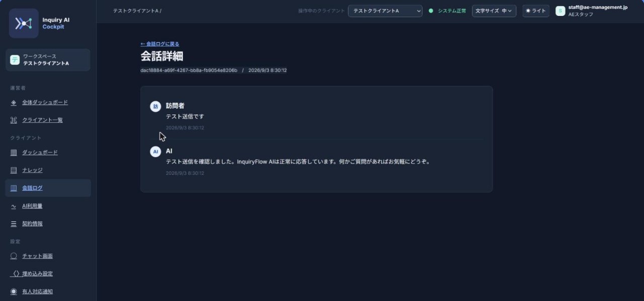644x301 pixels.
Task: Open the 操作中のクライアント dropdown
Action: [x=385, y=11]
